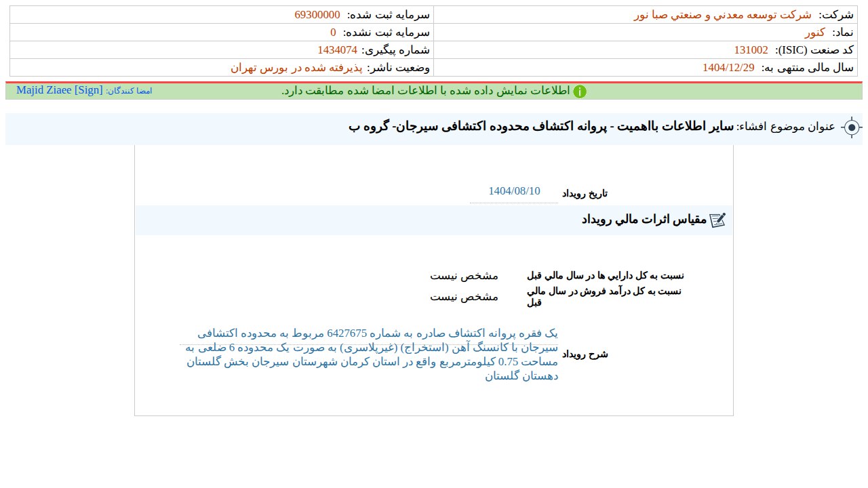Select the tracking number 1434074
868x488 pixels.
(x=337, y=50)
